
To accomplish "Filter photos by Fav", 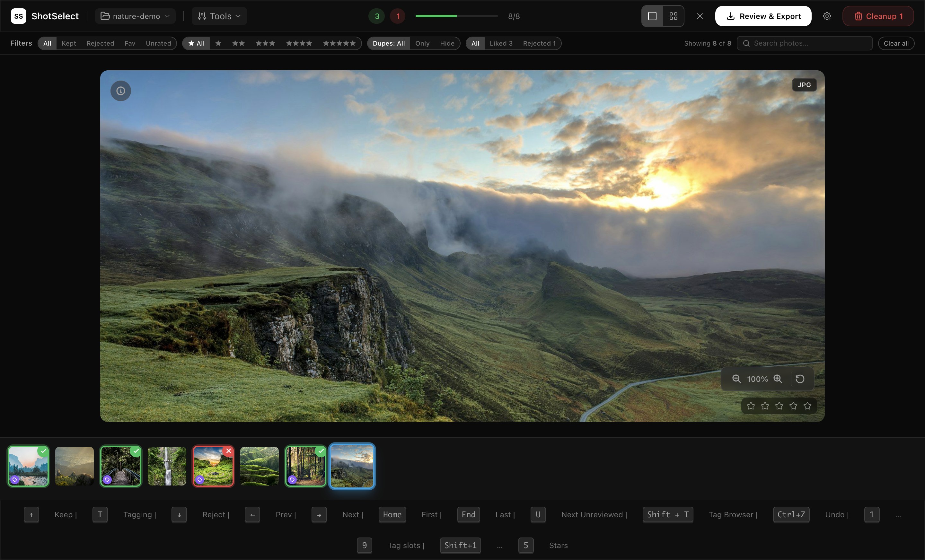I will coord(130,43).
